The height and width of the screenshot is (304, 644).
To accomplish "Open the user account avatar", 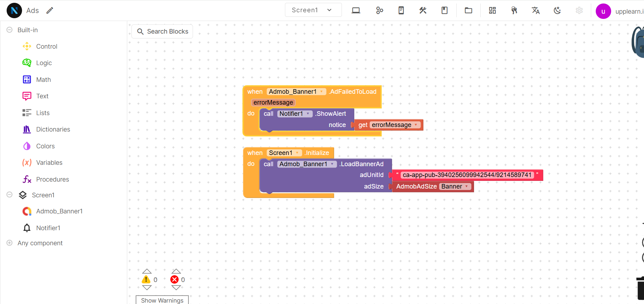I will coord(603,11).
